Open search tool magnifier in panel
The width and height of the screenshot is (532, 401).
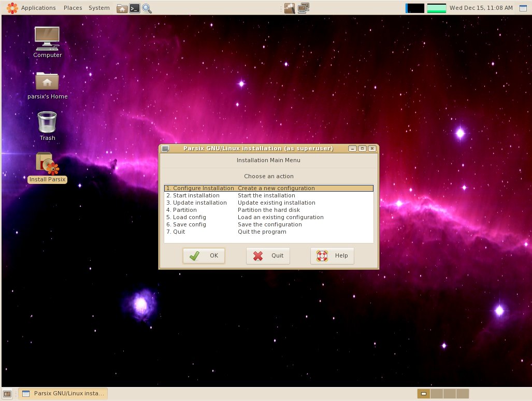[x=147, y=8]
